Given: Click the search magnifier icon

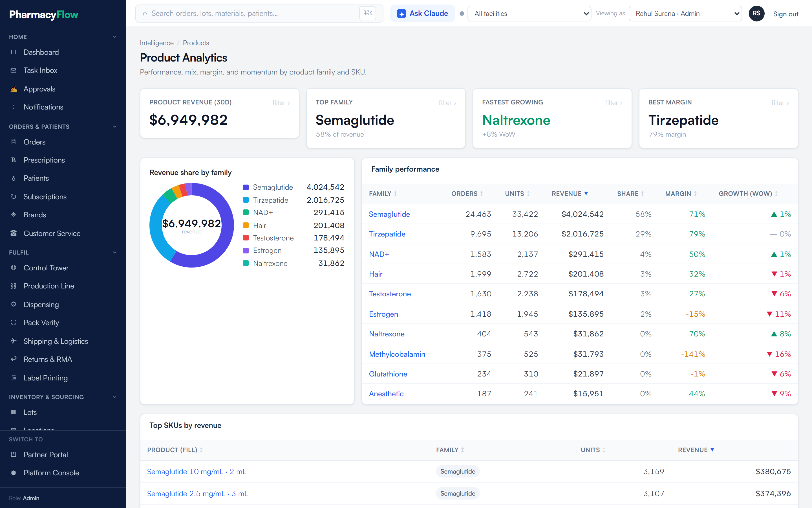Looking at the screenshot, I should coord(145,14).
